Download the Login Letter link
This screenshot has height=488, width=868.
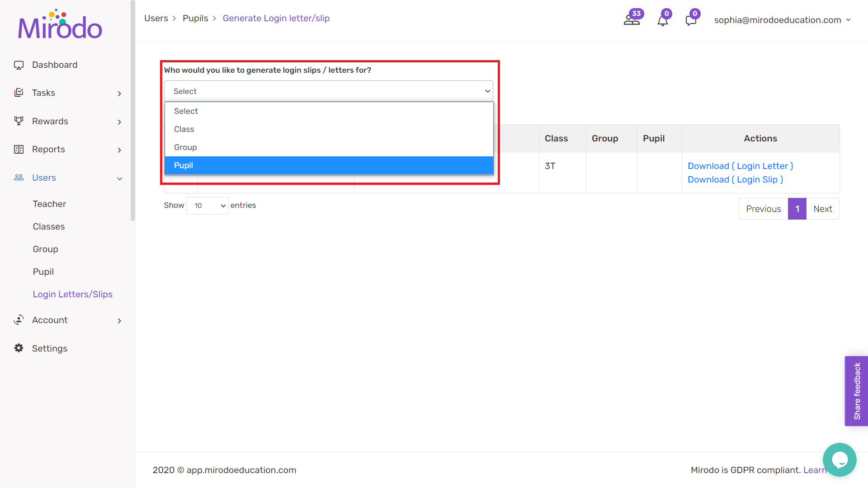740,166
